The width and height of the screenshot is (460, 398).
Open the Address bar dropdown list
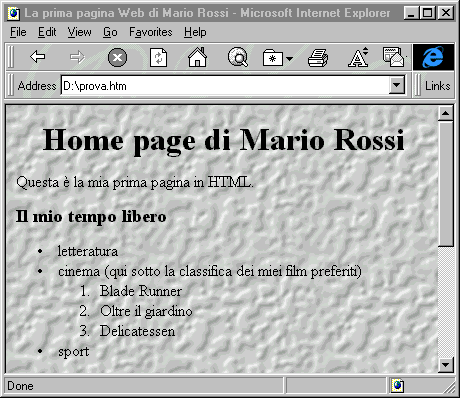(396, 85)
